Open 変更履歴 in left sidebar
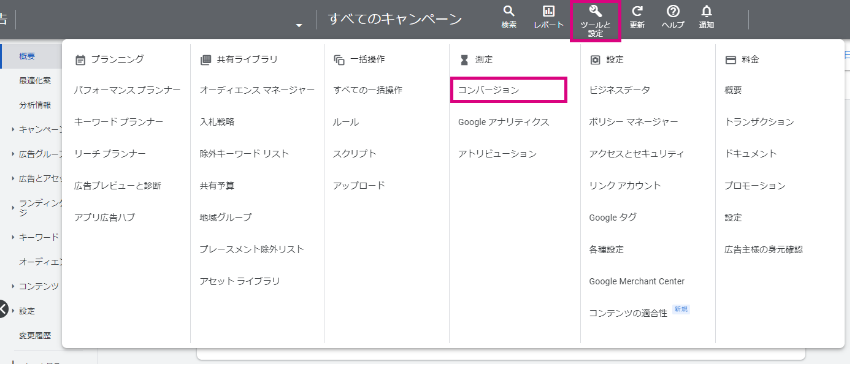 35,336
